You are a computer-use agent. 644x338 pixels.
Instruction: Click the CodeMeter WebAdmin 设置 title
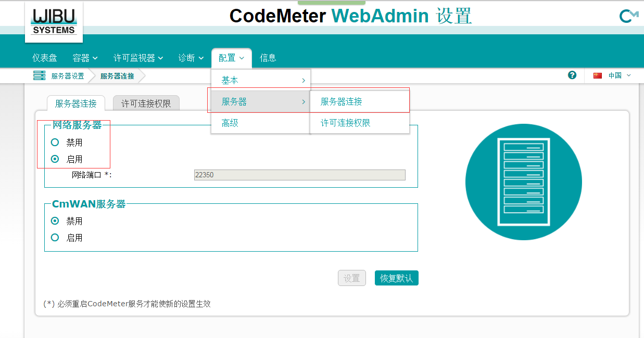[350, 16]
